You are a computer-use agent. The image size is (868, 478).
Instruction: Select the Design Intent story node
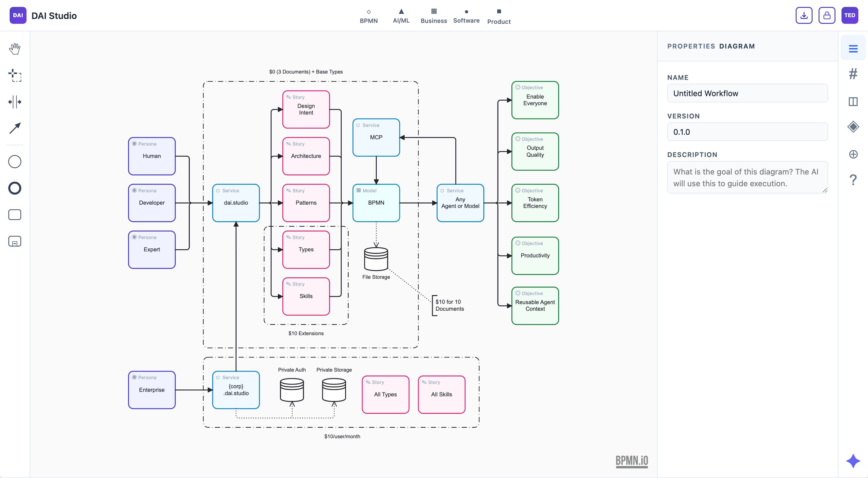[x=306, y=109]
